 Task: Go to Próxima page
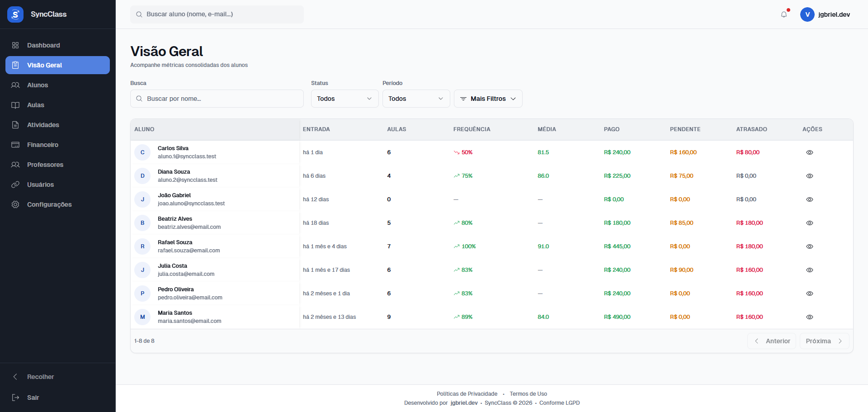pos(824,341)
